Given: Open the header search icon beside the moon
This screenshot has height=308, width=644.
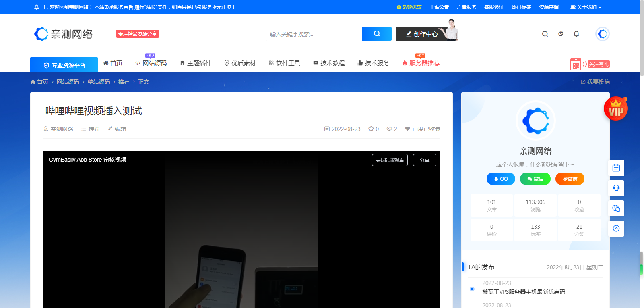Looking at the screenshot, I should (545, 34).
